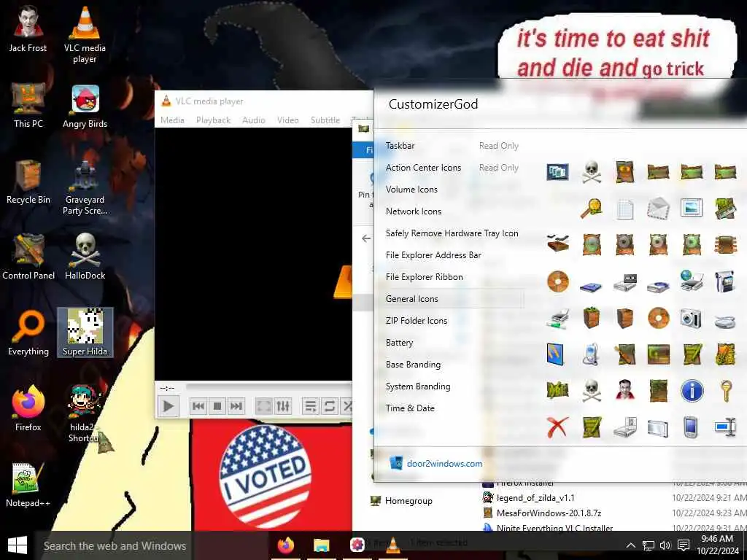Select File Explorer Ribbon category

(x=425, y=277)
